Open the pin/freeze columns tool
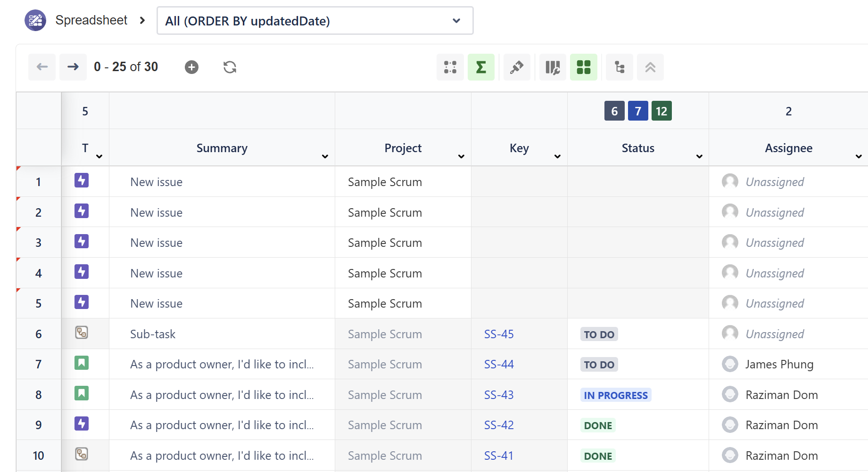 coord(517,67)
